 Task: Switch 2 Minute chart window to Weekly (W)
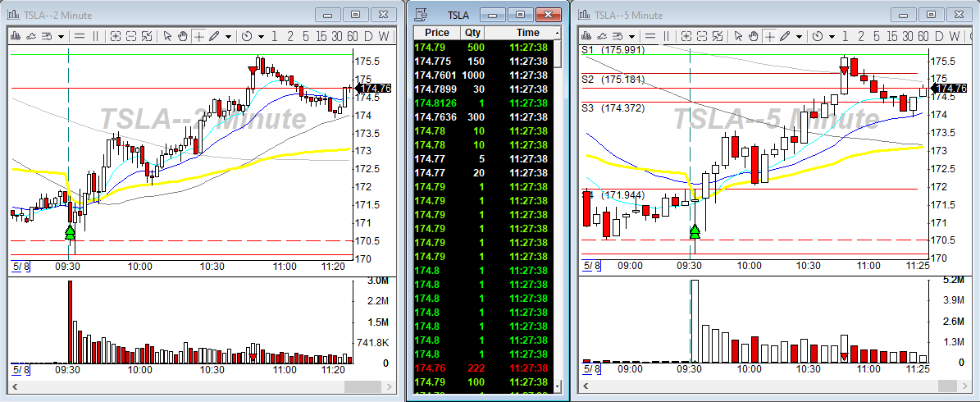pos(383,36)
